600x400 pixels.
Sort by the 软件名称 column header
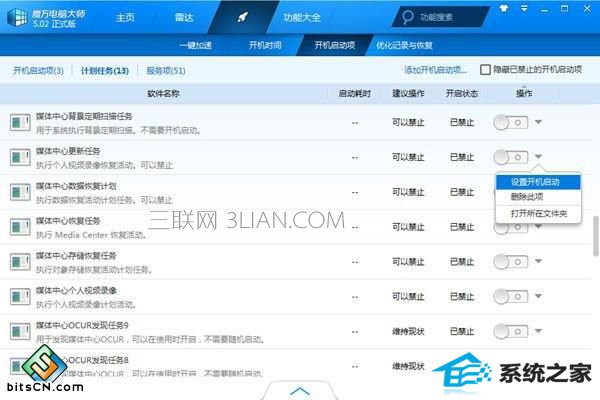click(x=163, y=93)
